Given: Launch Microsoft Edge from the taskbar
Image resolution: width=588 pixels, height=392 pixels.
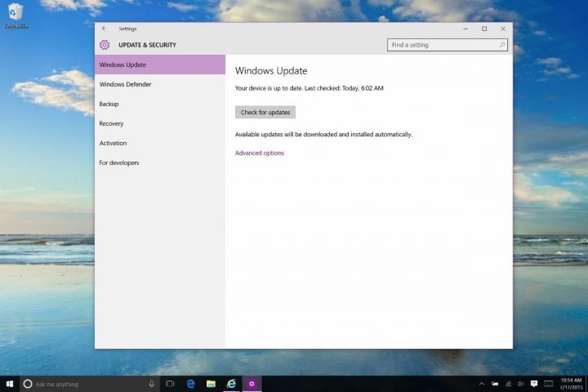Looking at the screenshot, I should [x=190, y=384].
